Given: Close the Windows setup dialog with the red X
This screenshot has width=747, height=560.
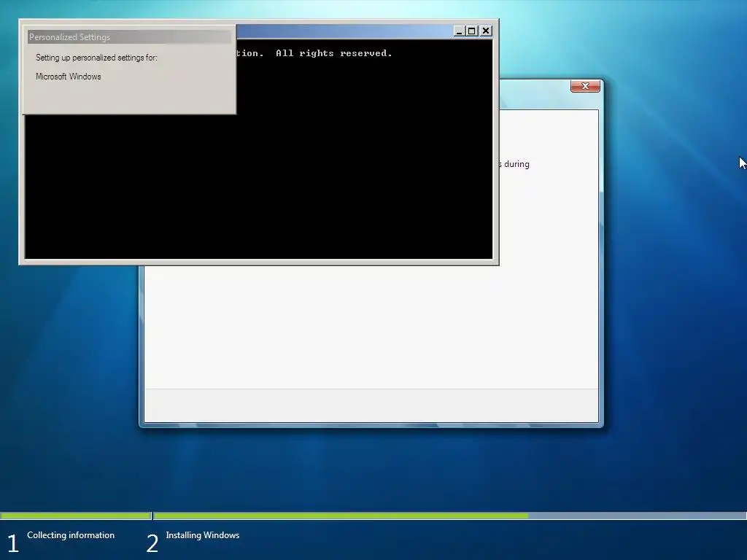Looking at the screenshot, I should [585, 86].
